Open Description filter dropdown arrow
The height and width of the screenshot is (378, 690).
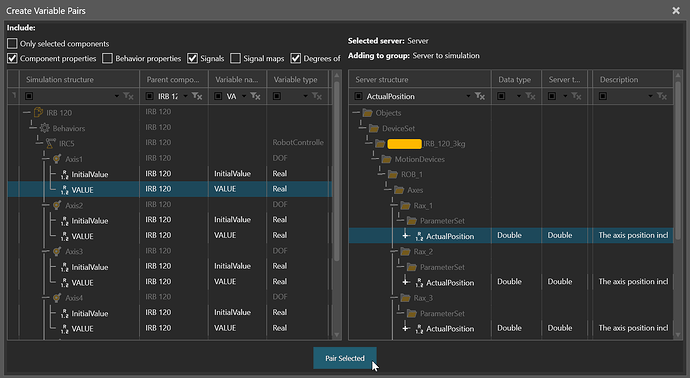tap(650, 96)
